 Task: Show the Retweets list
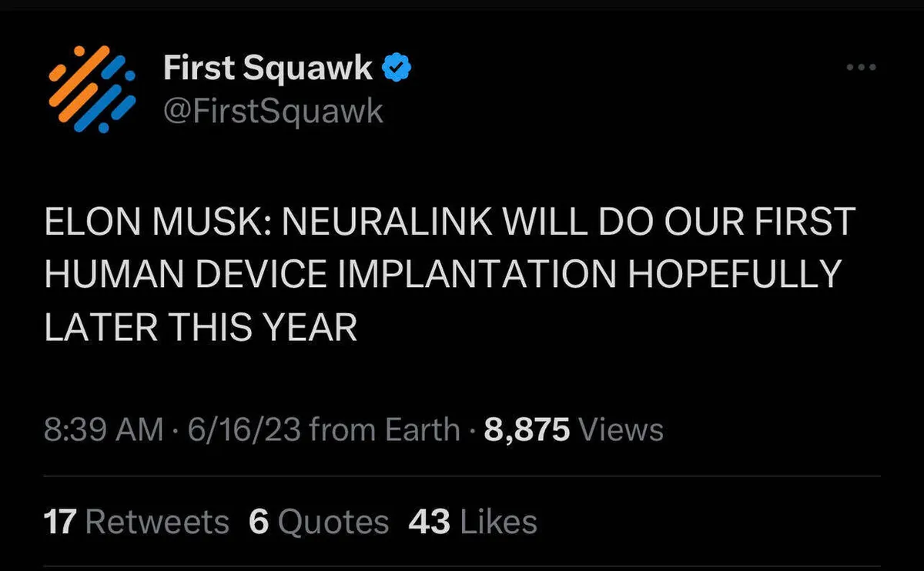pyautogui.click(x=157, y=522)
